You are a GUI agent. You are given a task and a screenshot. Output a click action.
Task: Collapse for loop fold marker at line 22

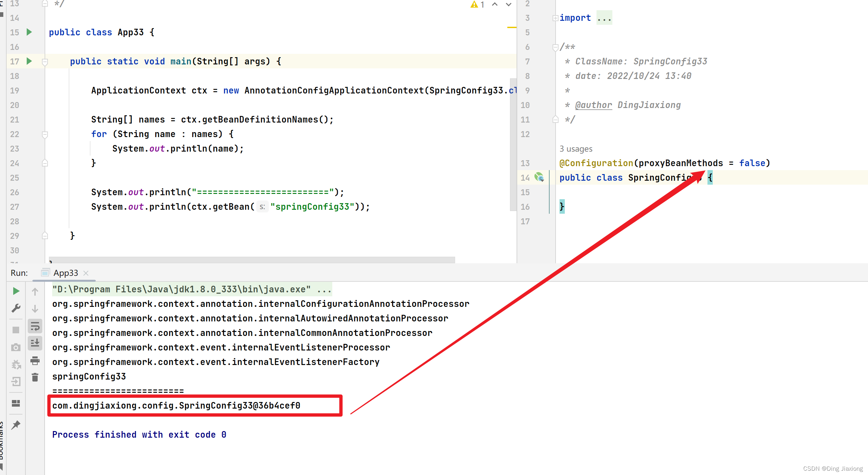[45, 134]
